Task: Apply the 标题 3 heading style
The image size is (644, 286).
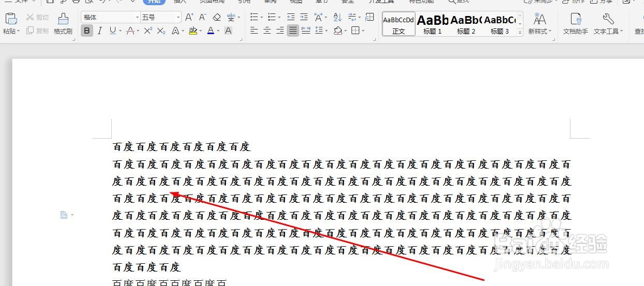Action: click(500, 24)
